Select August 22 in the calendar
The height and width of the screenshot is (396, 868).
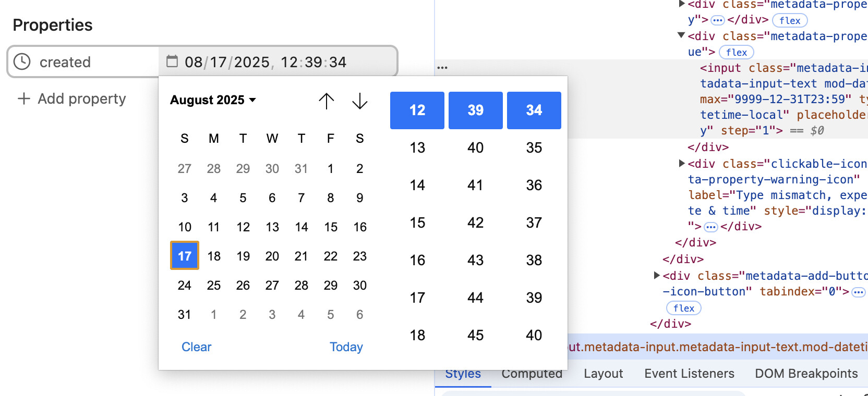pos(331,256)
